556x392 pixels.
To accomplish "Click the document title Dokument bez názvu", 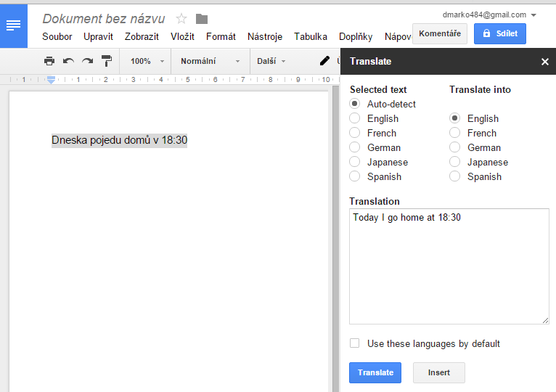I will [x=104, y=18].
